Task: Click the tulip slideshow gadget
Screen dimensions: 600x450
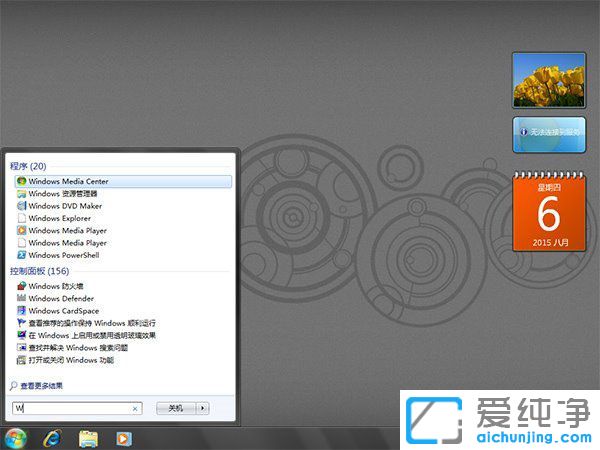Action: [549, 80]
